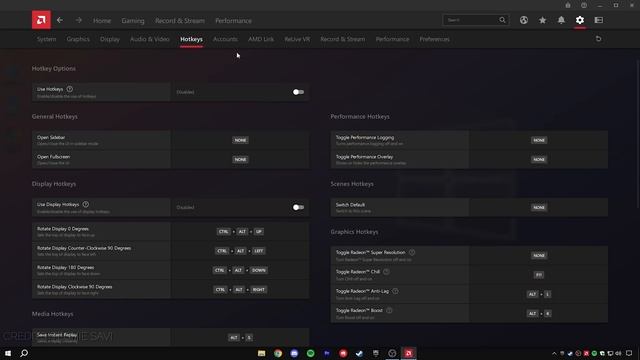The image size is (640, 360).
Task: Open the web browser globe icon
Action: pos(524,20)
